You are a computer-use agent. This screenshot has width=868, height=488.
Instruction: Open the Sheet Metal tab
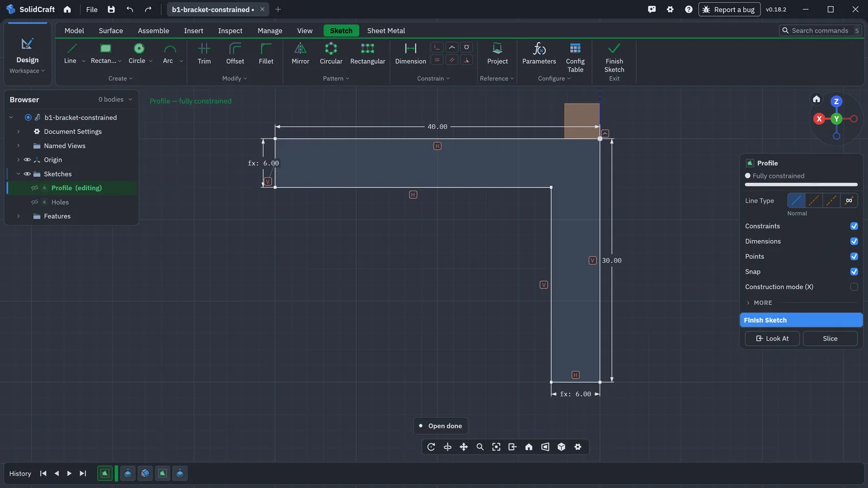click(x=386, y=31)
